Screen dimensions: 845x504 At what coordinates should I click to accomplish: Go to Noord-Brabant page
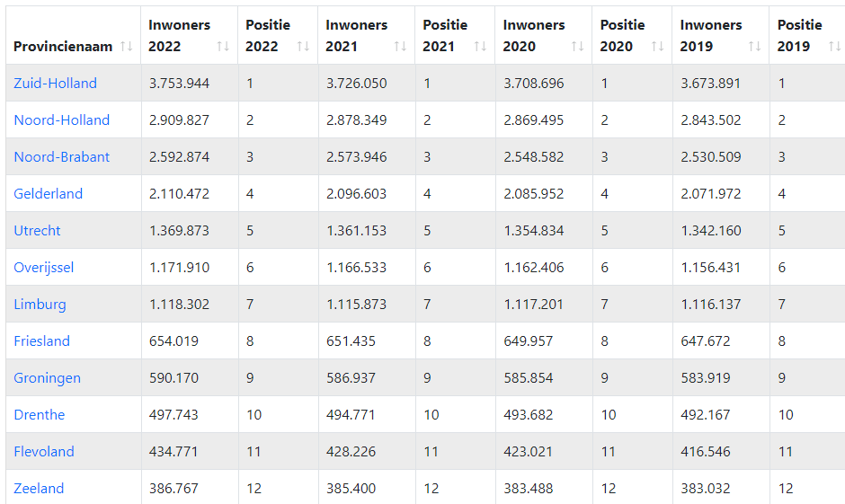[x=61, y=156]
